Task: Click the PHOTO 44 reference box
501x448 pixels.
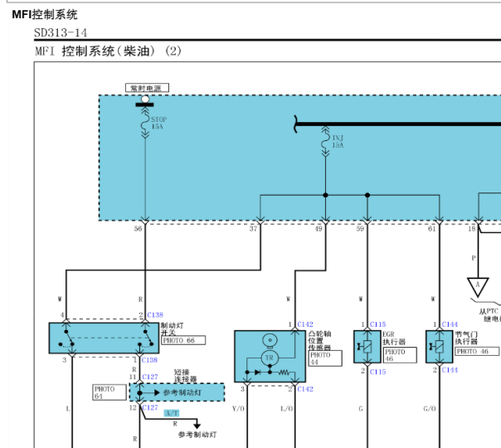Action: pos(325,358)
